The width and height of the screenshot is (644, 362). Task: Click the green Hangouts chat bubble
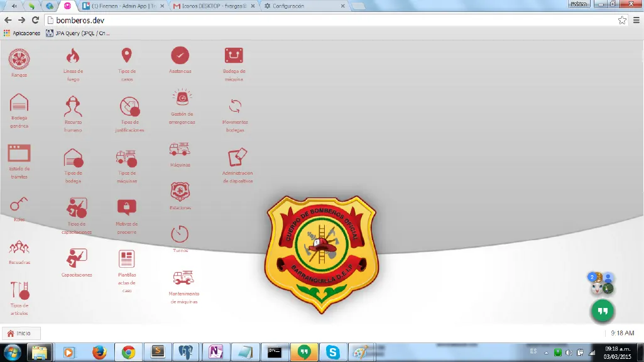click(x=603, y=311)
